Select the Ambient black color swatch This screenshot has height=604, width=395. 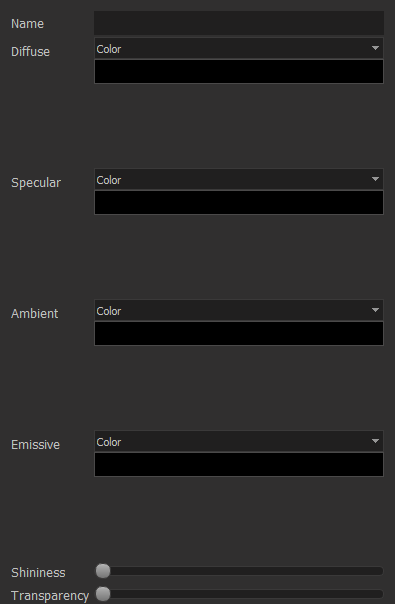tap(239, 334)
